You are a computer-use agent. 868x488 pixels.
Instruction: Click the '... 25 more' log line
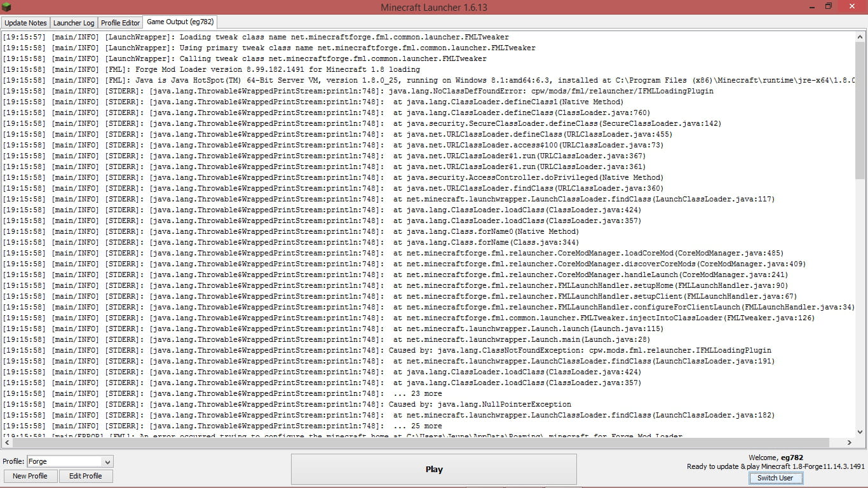[222, 426]
